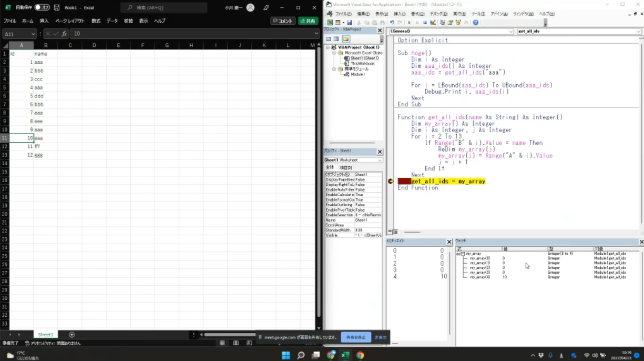644x361 pixels.
Task: Expand the Name Box dropdown showing A11
Action: (x=33, y=34)
